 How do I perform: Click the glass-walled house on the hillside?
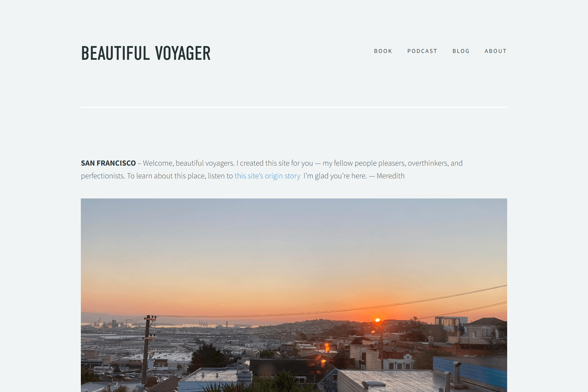451,321
